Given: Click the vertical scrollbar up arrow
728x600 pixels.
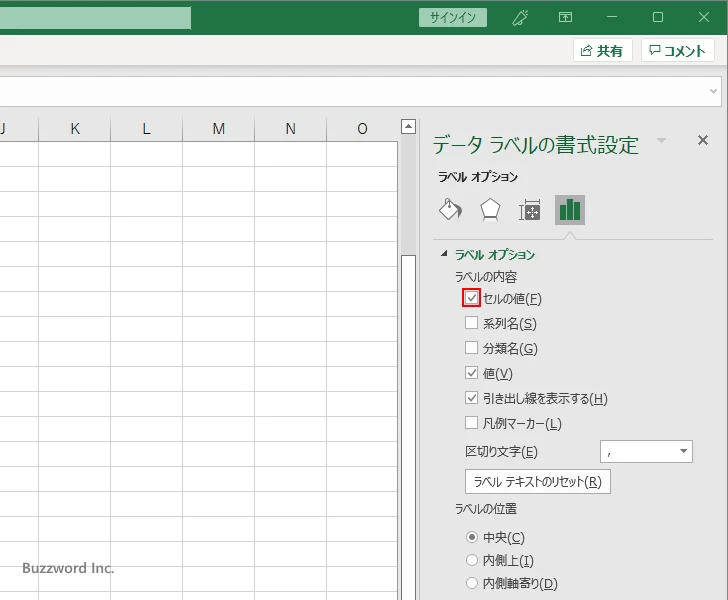Looking at the screenshot, I should click(x=408, y=126).
